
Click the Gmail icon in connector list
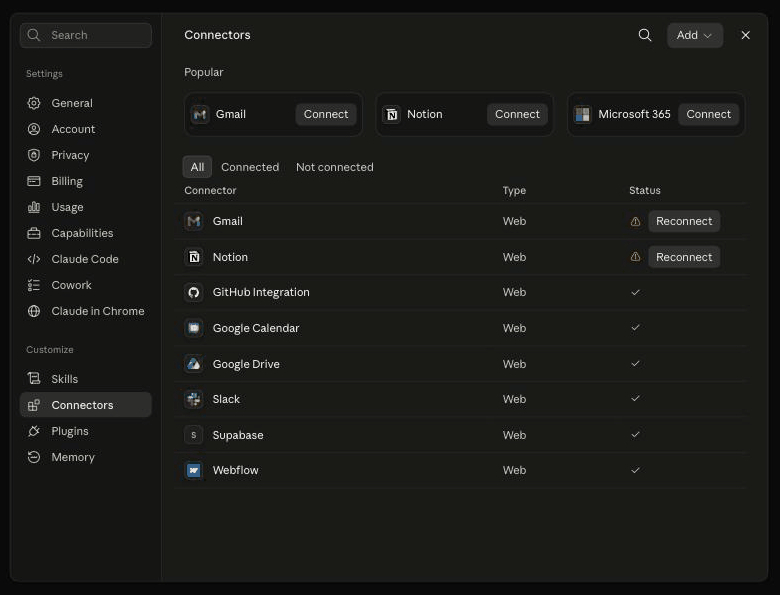coord(194,221)
